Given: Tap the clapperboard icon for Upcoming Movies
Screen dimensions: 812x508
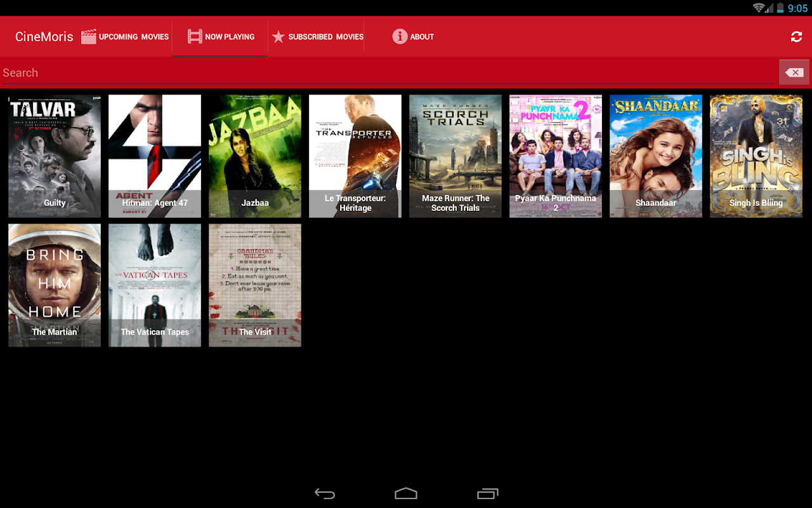Looking at the screenshot, I should (89, 37).
